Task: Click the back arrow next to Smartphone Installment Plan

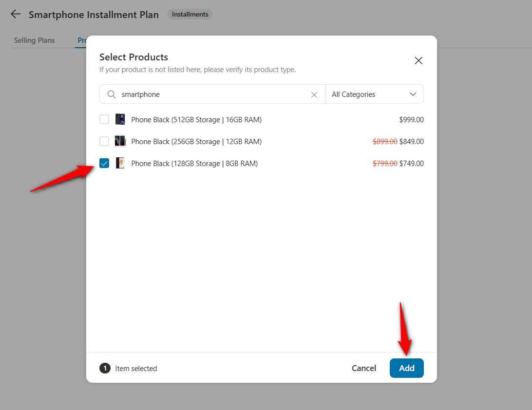Action: [x=15, y=14]
